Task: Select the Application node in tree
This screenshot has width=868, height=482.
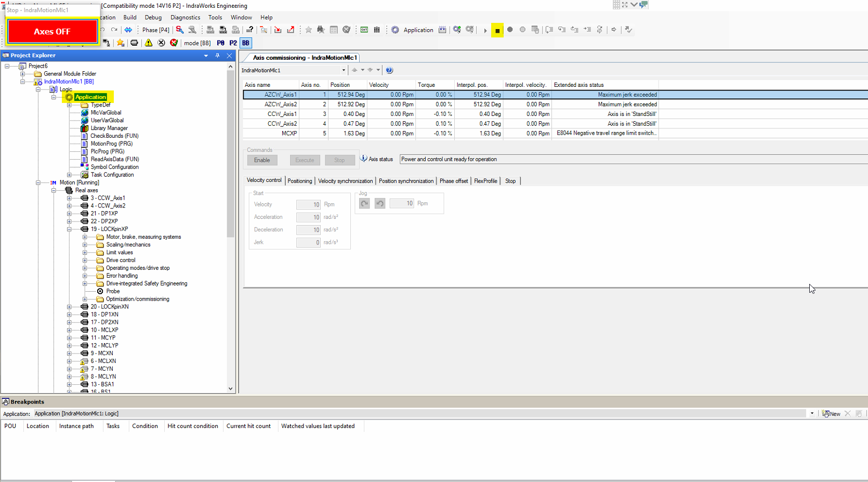Action: coord(90,97)
